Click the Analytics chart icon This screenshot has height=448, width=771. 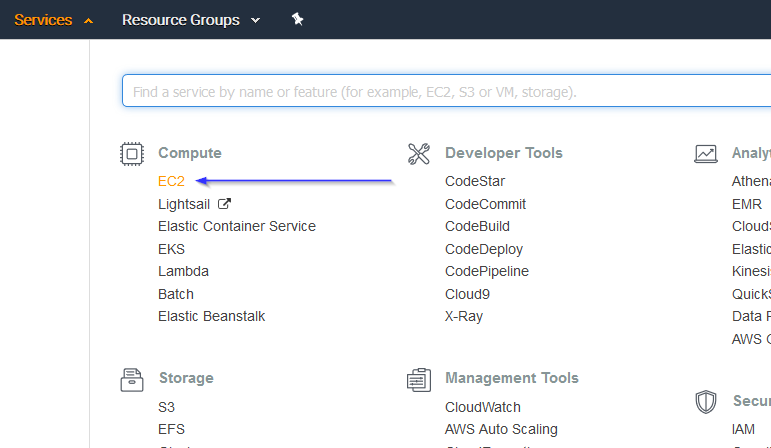click(706, 154)
